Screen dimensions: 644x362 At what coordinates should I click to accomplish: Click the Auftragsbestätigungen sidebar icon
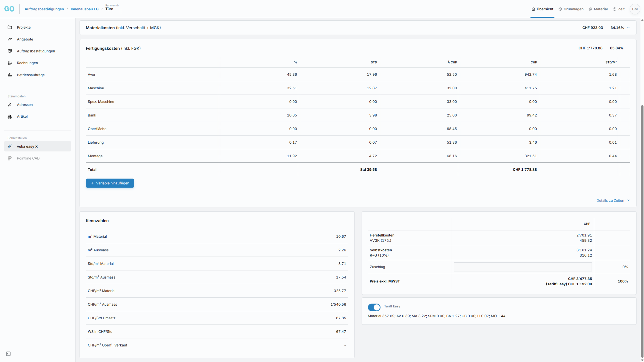click(10, 51)
